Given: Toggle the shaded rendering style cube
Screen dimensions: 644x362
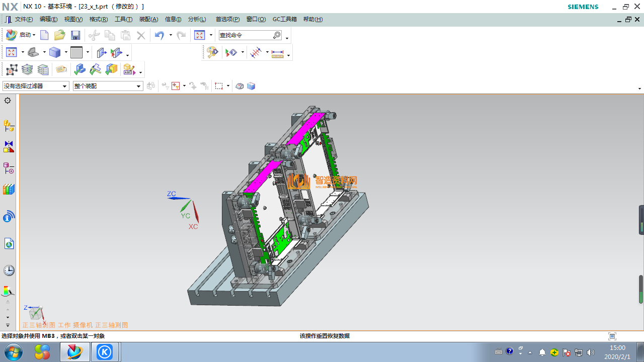Looking at the screenshot, I should tap(55, 52).
